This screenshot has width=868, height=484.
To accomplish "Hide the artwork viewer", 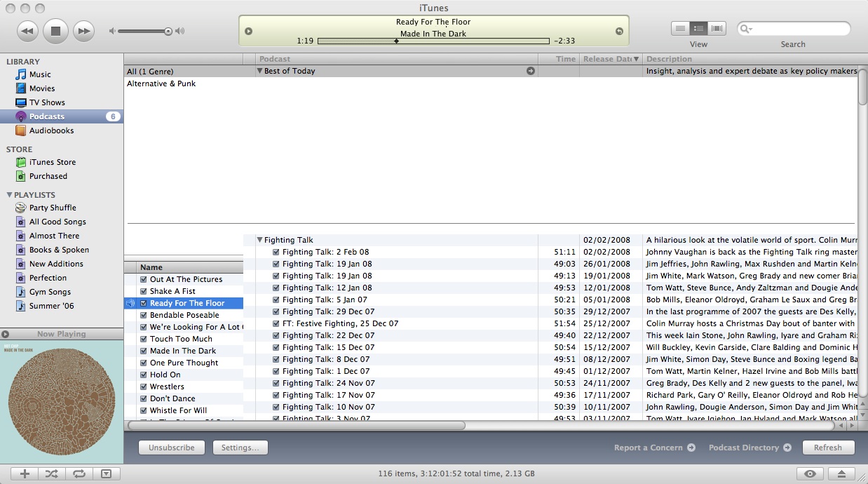I will coord(106,474).
